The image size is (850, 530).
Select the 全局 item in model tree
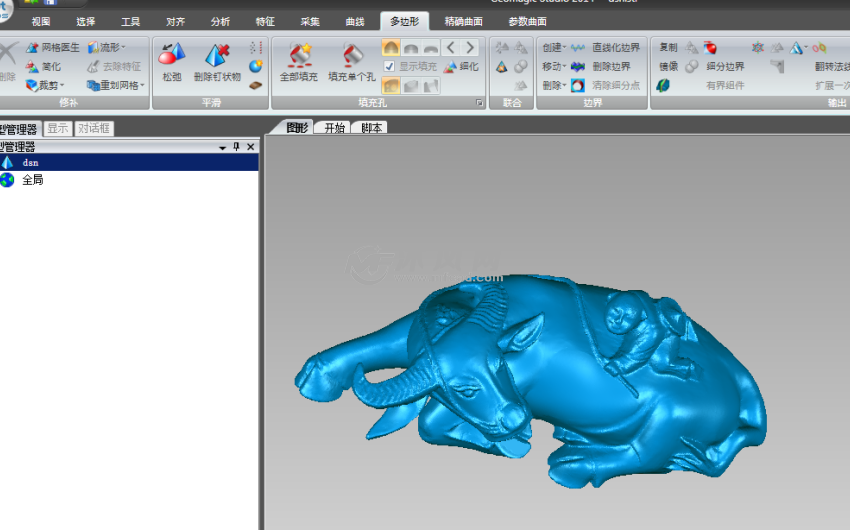(x=32, y=180)
